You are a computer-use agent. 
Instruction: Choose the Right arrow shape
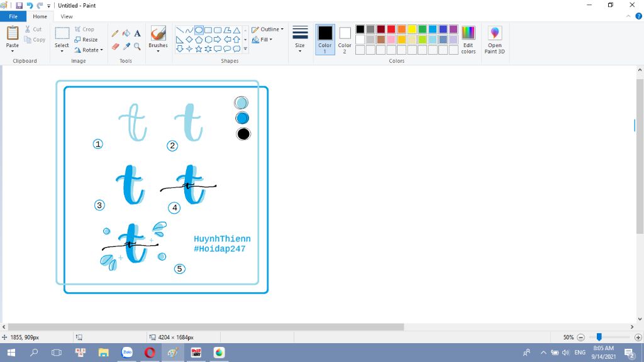(218, 40)
